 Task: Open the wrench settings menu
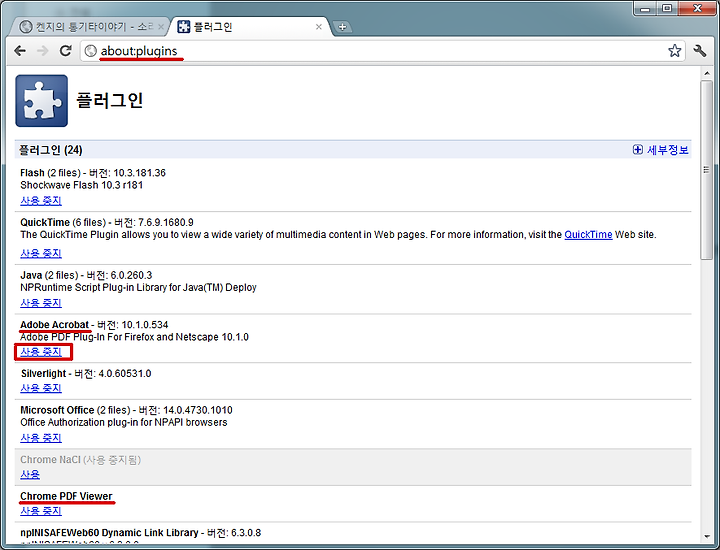point(699,51)
